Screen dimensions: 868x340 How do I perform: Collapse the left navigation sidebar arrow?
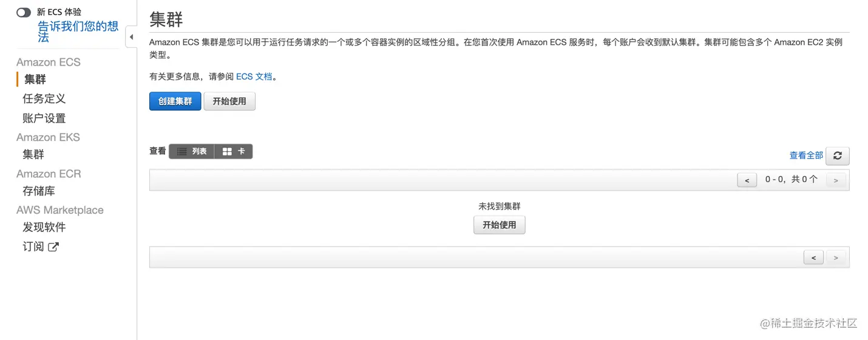coord(131,38)
